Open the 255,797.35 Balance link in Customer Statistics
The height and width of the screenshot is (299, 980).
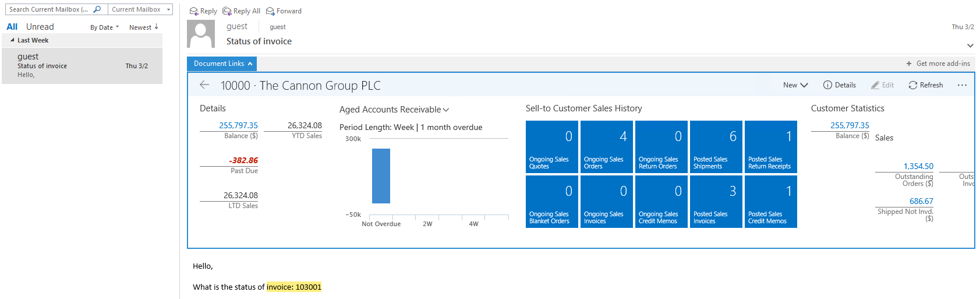pyautogui.click(x=850, y=125)
